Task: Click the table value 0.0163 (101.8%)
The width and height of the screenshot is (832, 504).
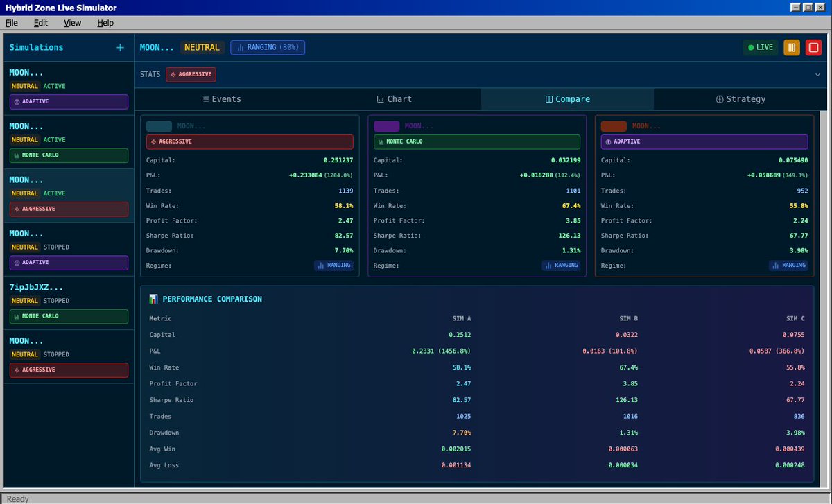Action: (610, 351)
